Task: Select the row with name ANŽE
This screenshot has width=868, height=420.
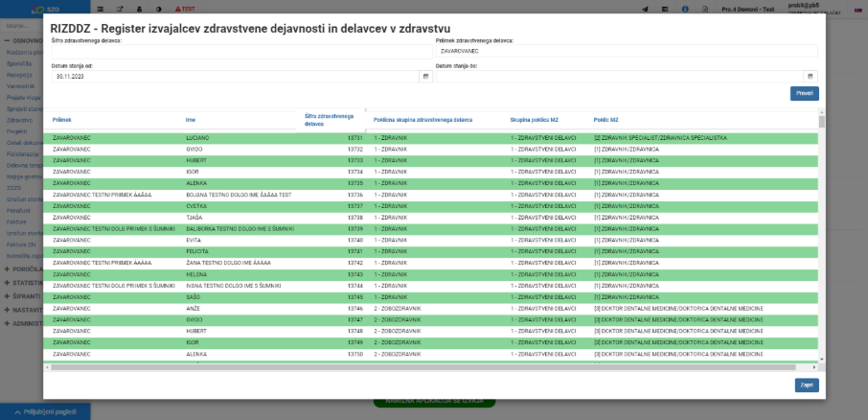Action: [430, 308]
